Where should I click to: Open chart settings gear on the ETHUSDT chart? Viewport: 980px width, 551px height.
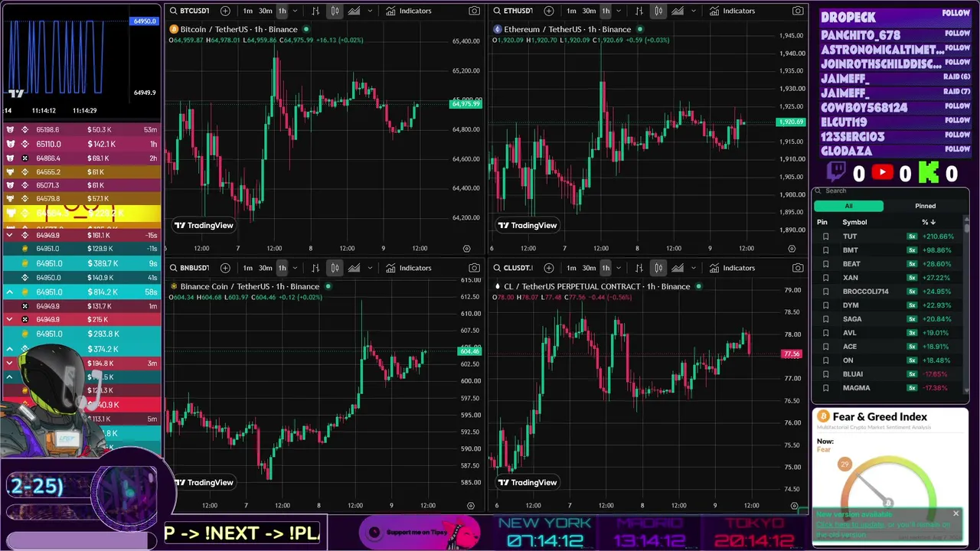coord(791,249)
